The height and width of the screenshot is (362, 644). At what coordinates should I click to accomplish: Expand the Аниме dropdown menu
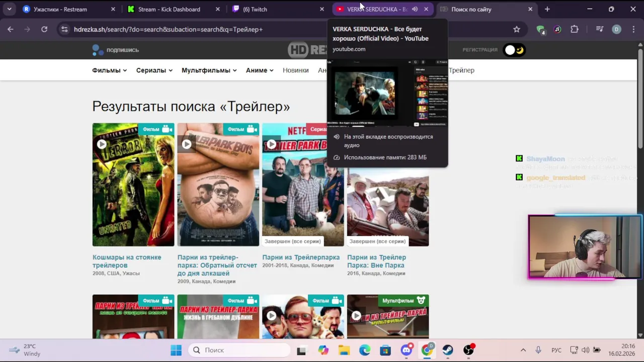[260, 70]
